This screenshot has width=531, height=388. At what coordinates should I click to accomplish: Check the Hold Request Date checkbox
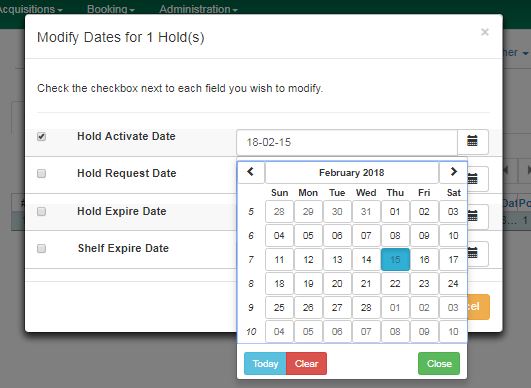coord(41,174)
